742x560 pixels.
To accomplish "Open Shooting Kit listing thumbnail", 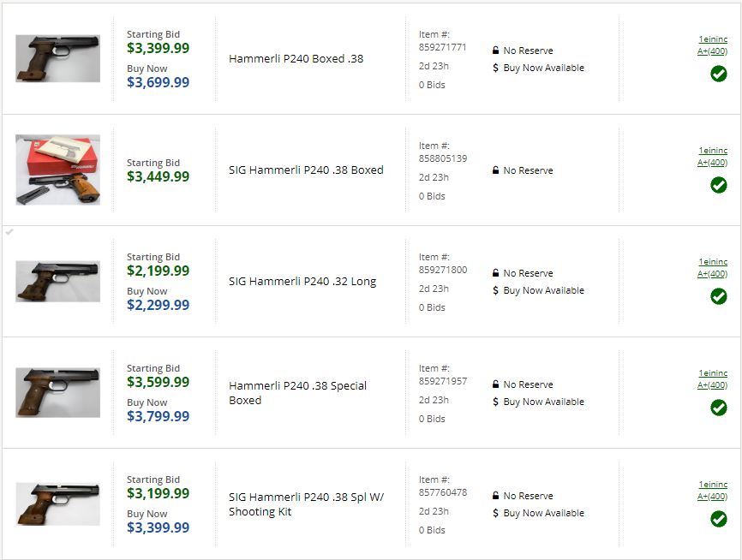I will [x=57, y=503].
